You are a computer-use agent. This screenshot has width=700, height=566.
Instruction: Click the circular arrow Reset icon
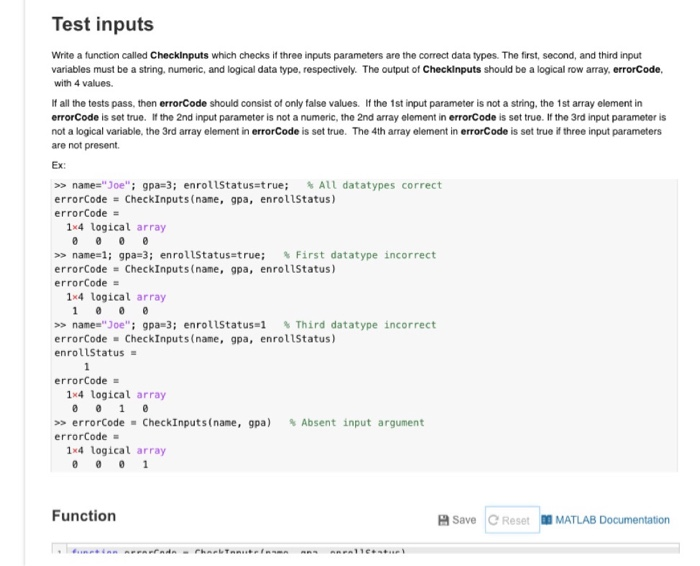pos(493,520)
